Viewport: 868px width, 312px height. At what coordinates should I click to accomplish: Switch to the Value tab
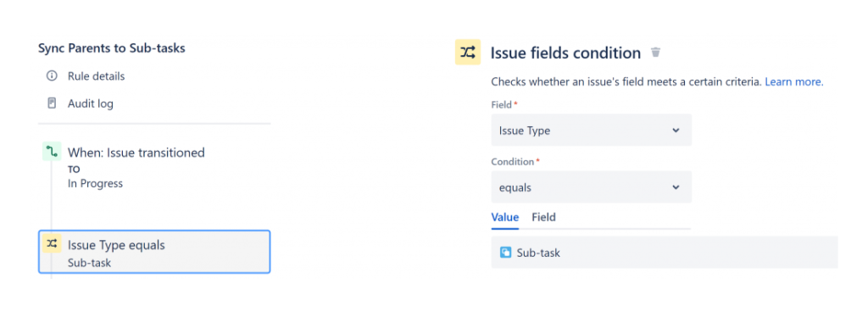point(505,217)
